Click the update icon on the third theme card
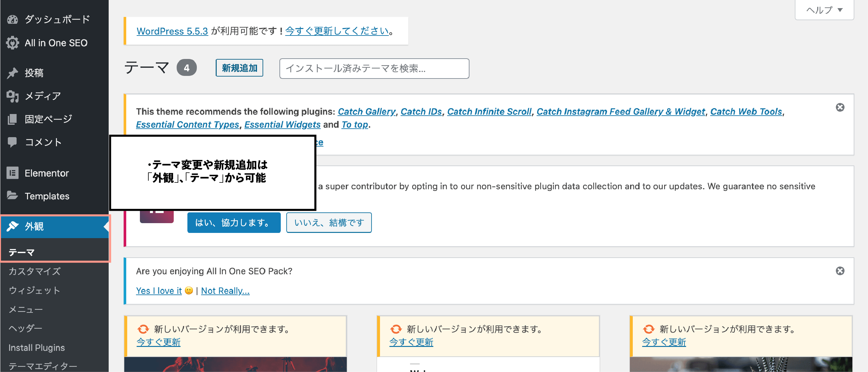 (649, 329)
